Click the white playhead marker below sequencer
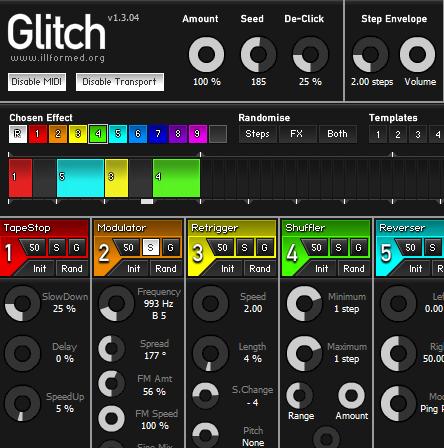The width and height of the screenshot is (444, 448). point(147,202)
